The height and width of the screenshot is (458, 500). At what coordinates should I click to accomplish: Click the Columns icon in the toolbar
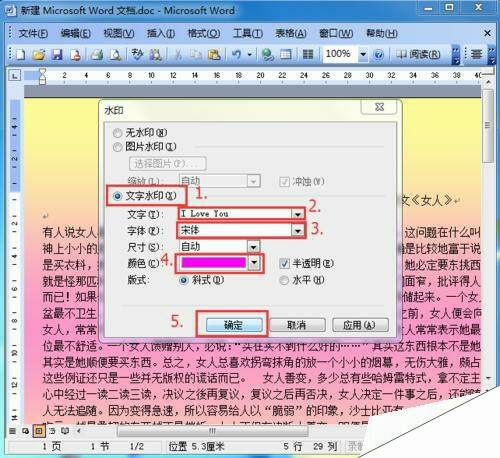(x=308, y=54)
